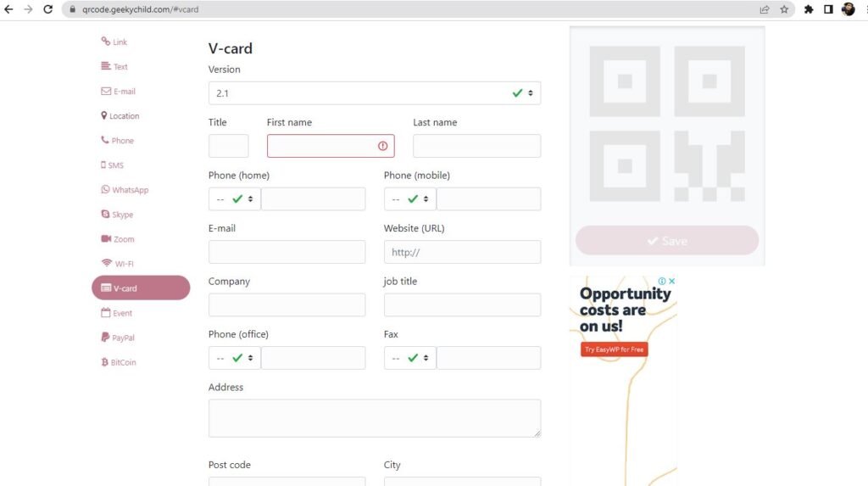The image size is (868, 486).
Task: Open the Chrome profile avatar
Action: click(848, 9)
